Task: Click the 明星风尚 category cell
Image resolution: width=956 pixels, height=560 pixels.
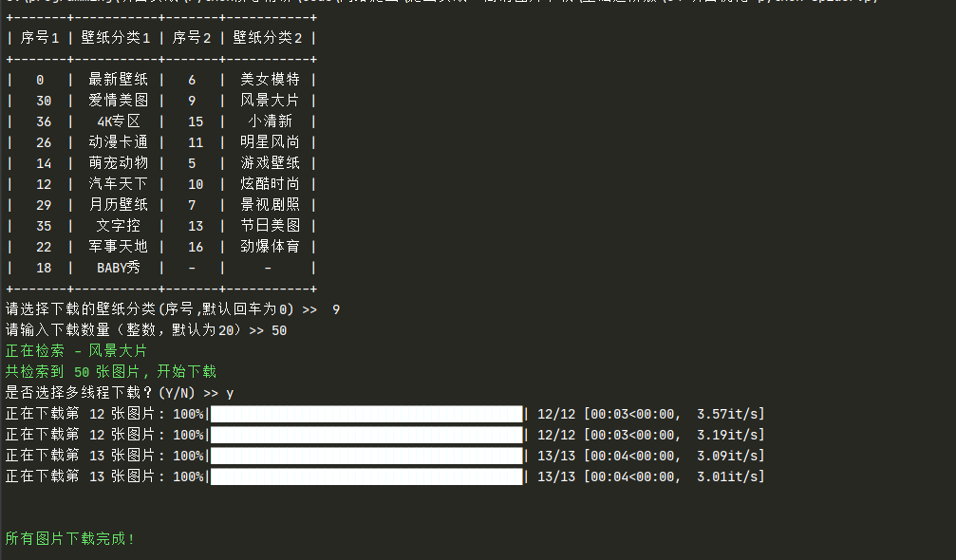Action: 271,142
